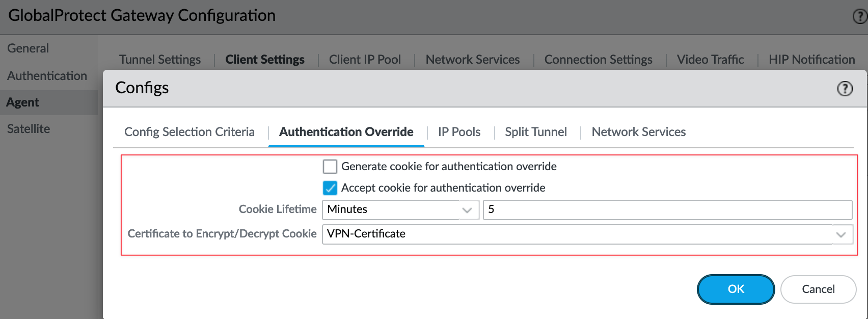Open help for the Configs dialog

coord(845,89)
